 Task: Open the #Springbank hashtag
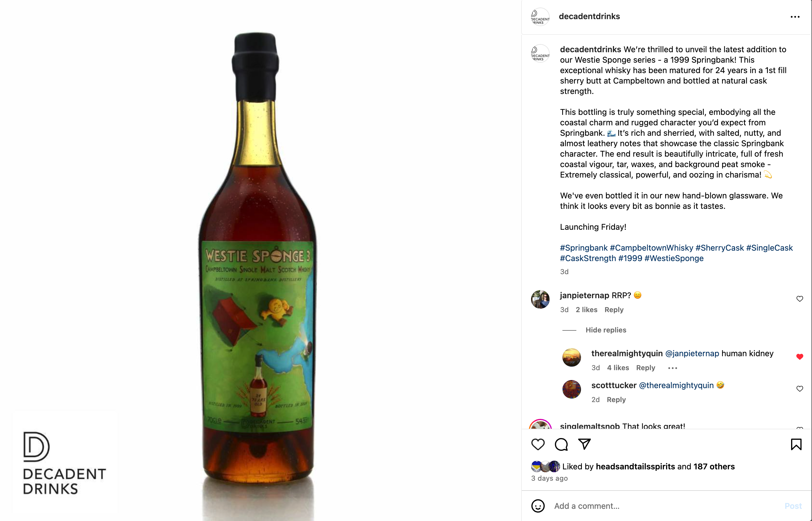click(584, 248)
